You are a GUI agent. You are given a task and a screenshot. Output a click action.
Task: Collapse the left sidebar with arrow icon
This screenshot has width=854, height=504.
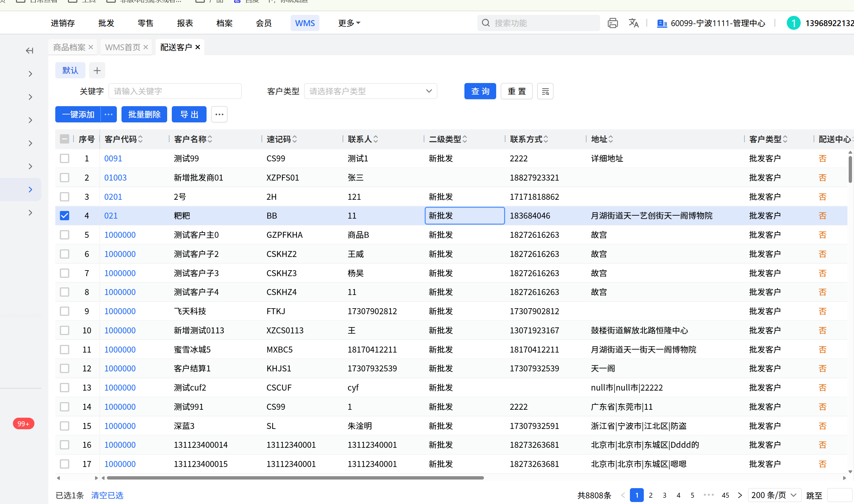29,51
